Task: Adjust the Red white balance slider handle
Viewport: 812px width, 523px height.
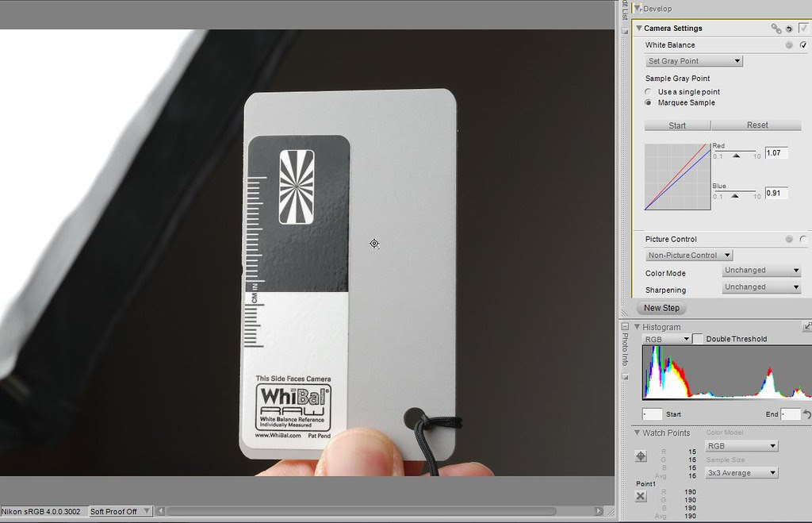Action: pos(736,156)
